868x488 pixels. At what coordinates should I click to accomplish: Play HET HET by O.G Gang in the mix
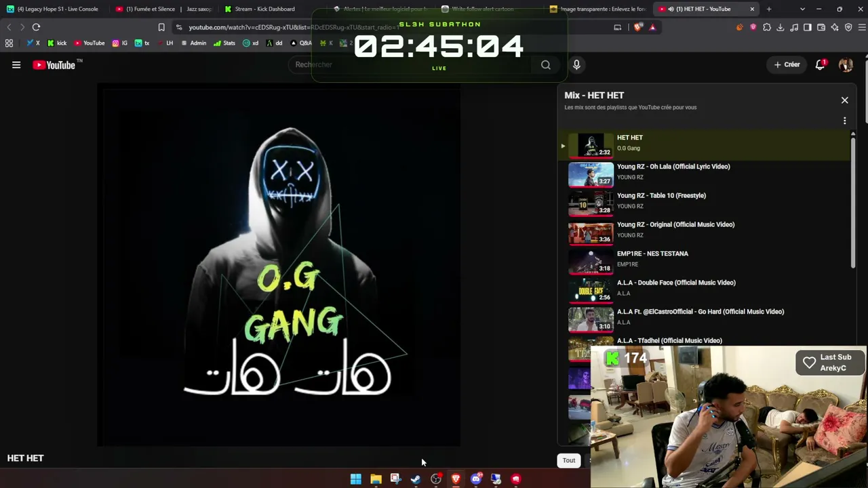pos(705,145)
